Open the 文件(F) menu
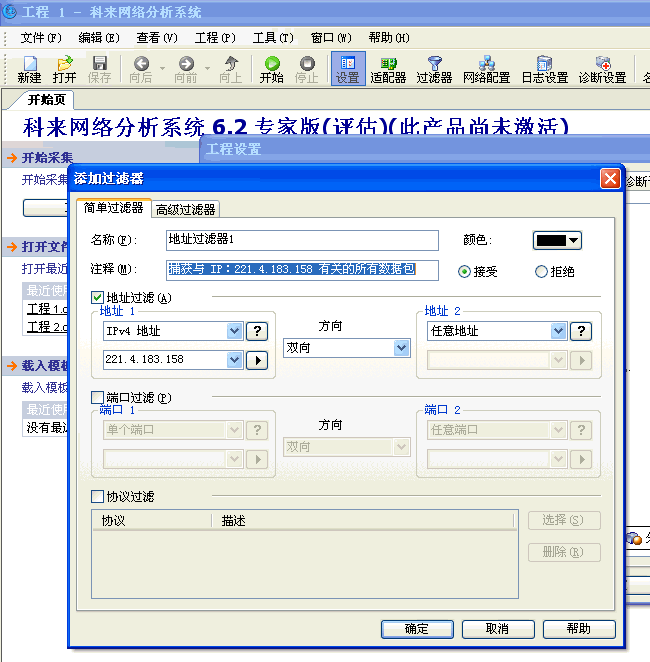This screenshot has height=662, width=650. [41, 38]
